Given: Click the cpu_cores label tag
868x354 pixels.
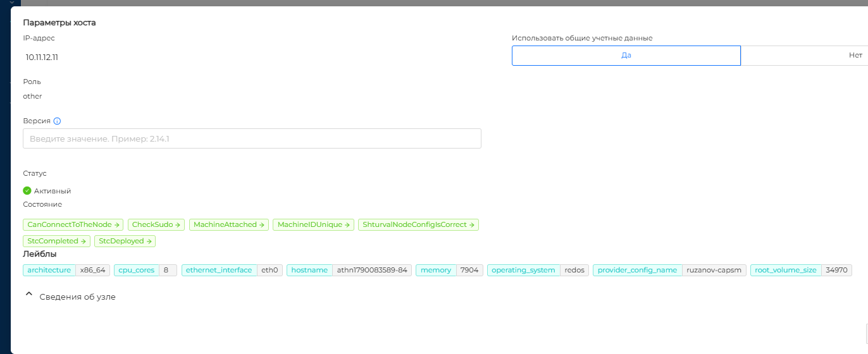Looking at the screenshot, I should pyautogui.click(x=137, y=270).
